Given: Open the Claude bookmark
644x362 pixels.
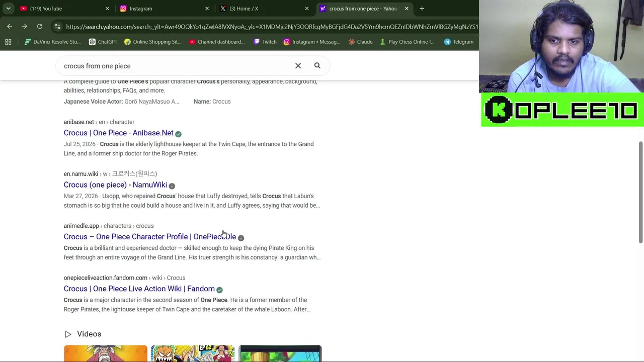Looking at the screenshot, I should click(x=360, y=42).
